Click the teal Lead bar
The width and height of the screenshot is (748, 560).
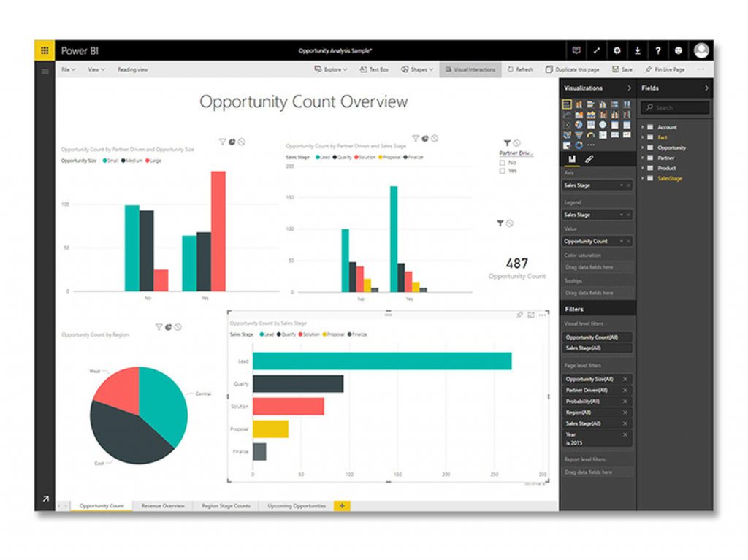(x=381, y=361)
